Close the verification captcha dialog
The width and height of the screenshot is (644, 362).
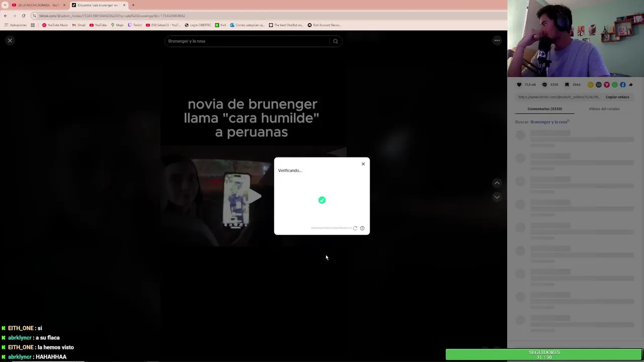[363, 164]
